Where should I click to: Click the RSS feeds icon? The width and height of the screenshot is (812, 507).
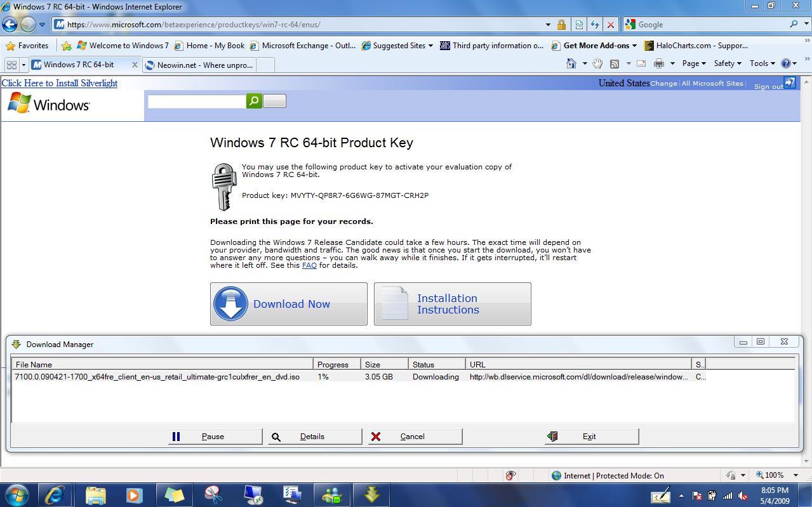click(614, 63)
